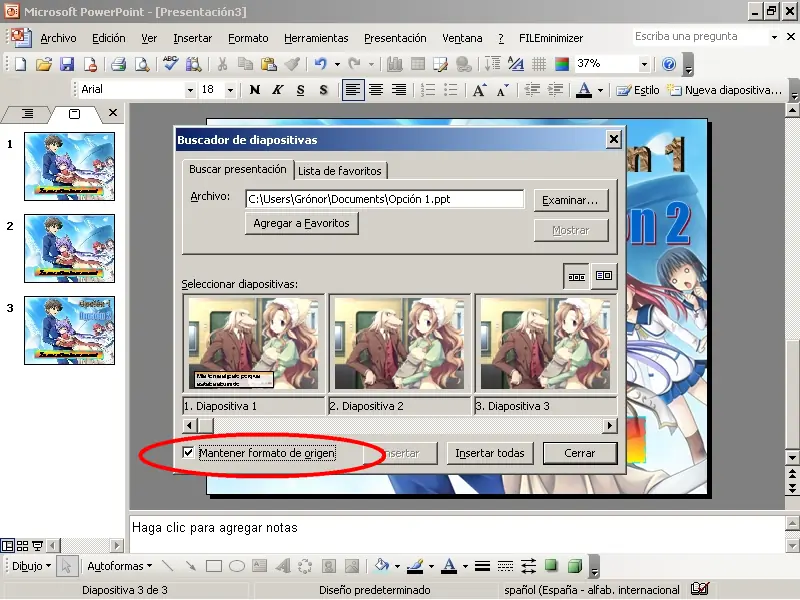Screen dimensions: 800x600
Task: Click the increase font size icon
Action: tap(479, 90)
